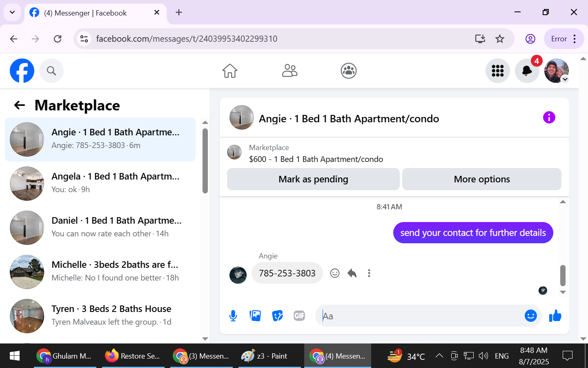
Task: Open the Windows notification center
Action: pos(568,356)
